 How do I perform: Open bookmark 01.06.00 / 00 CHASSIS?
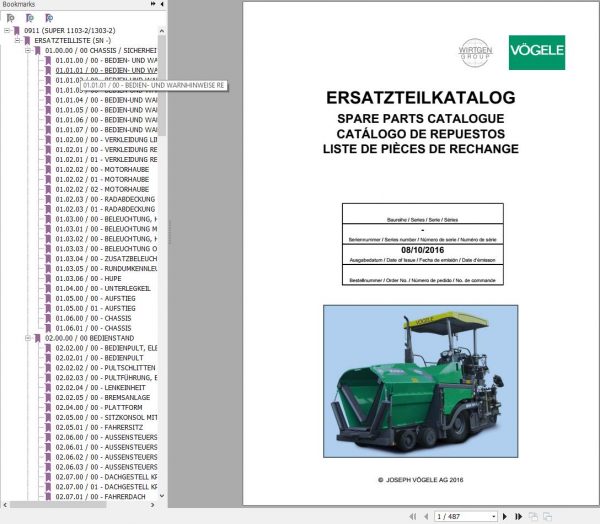click(x=93, y=318)
